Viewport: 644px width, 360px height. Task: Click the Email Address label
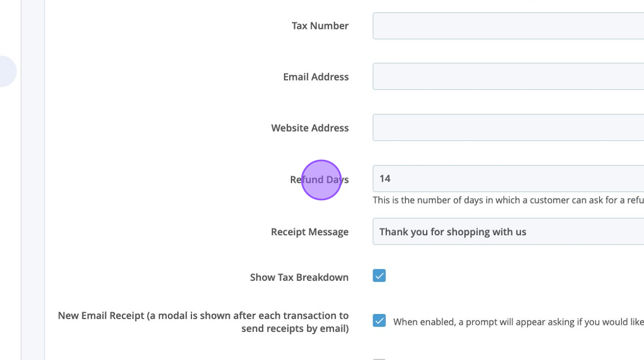[x=316, y=77]
